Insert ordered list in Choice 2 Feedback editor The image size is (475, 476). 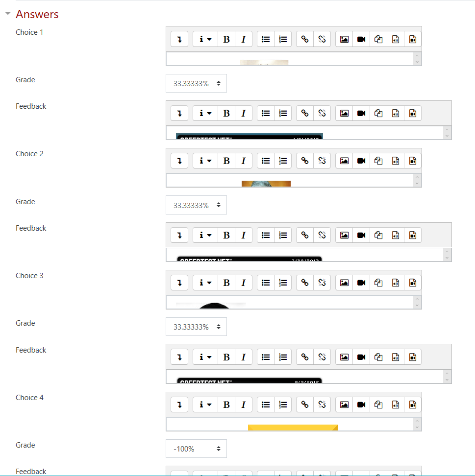[283, 235]
